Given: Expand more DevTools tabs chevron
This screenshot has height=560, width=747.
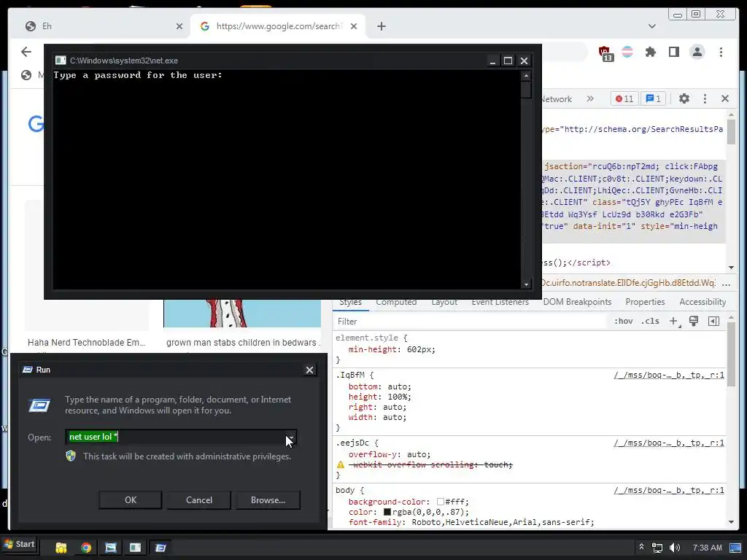Looking at the screenshot, I should (x=590, y=98).
